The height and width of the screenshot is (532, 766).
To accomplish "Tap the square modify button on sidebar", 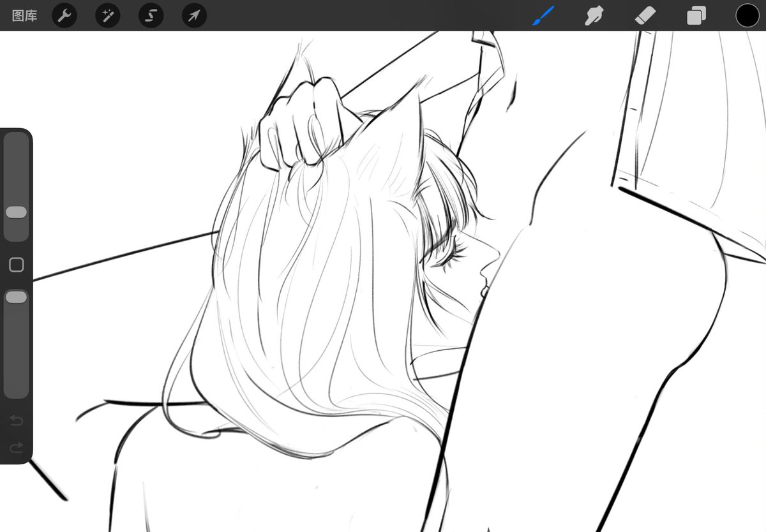I will (17, 265).
